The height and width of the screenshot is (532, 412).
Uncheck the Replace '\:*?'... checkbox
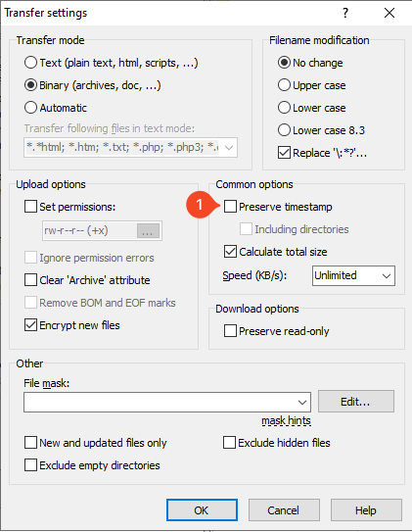click(284, 153)
